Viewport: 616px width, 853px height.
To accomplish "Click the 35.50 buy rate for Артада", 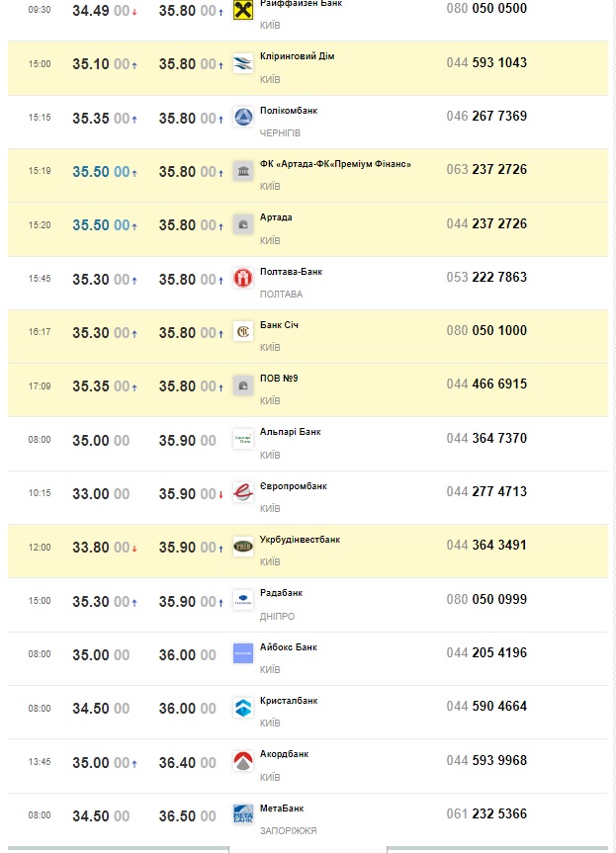I will [x=91, y=225].
